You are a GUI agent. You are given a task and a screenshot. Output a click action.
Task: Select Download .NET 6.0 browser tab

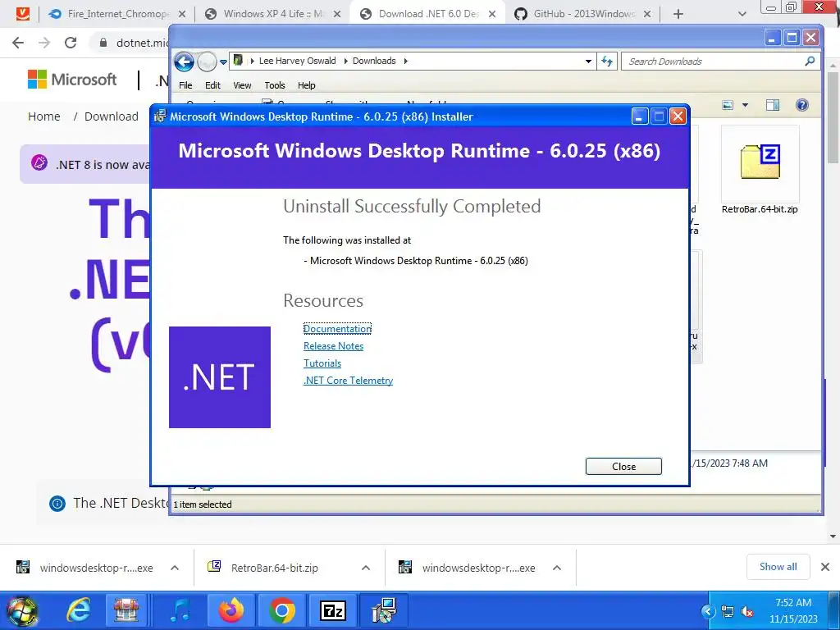click(x=427, y=14)
